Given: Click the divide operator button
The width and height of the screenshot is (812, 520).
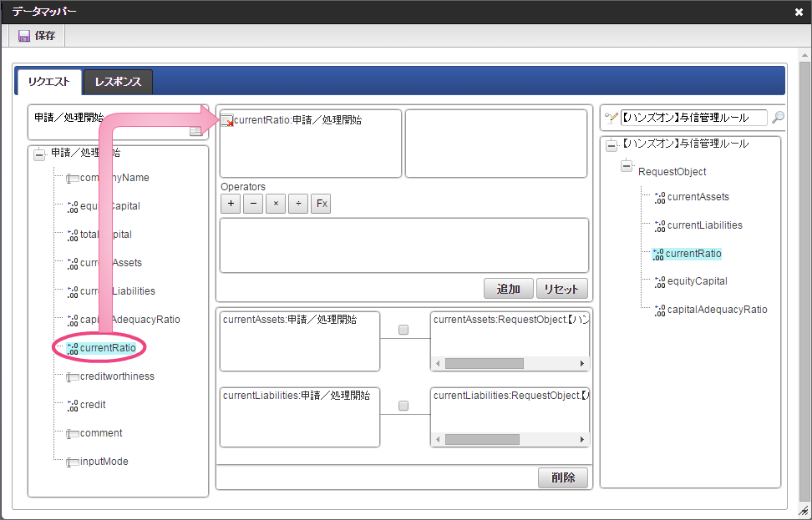Looking at the screenshot, I should (x=298, y=204).
